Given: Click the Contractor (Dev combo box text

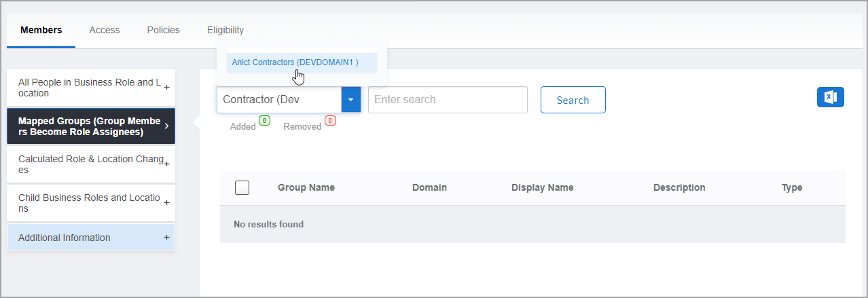Looking at the screenshot, I should click(278, 100).
